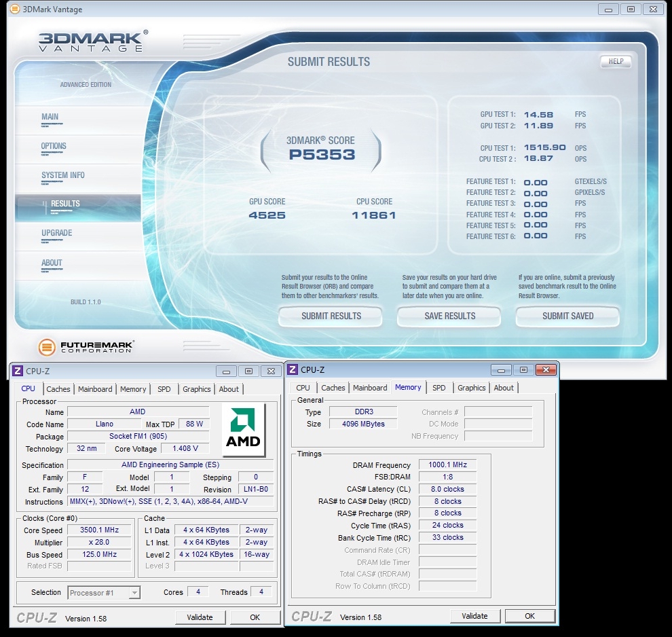Click the Core Voltage field 1.408 V
The width and height of the screenshot is (672, 637).
[x=185, y=448]
